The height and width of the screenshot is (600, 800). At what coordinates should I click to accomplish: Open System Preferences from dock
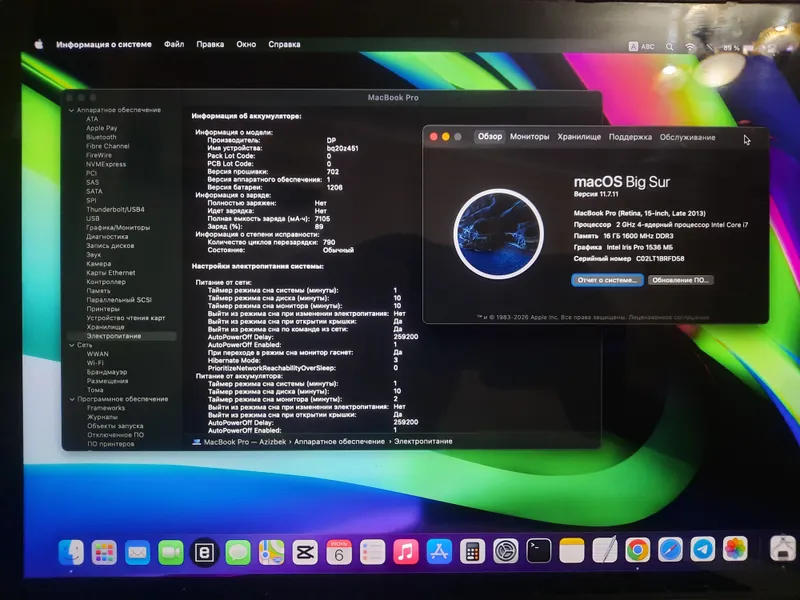(x=506, y=551)
